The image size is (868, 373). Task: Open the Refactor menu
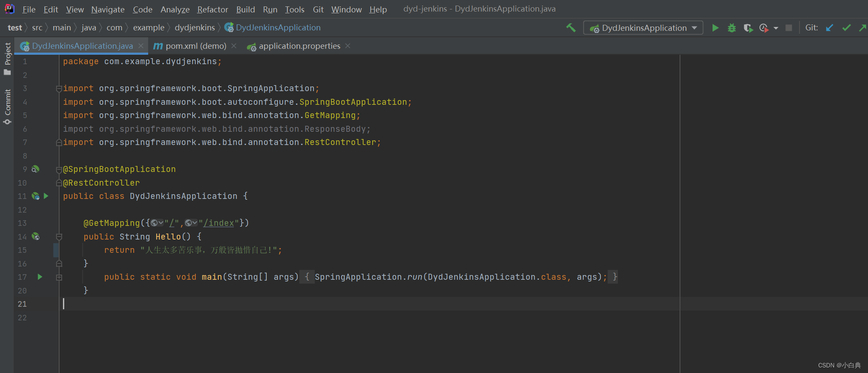point(213,9)
